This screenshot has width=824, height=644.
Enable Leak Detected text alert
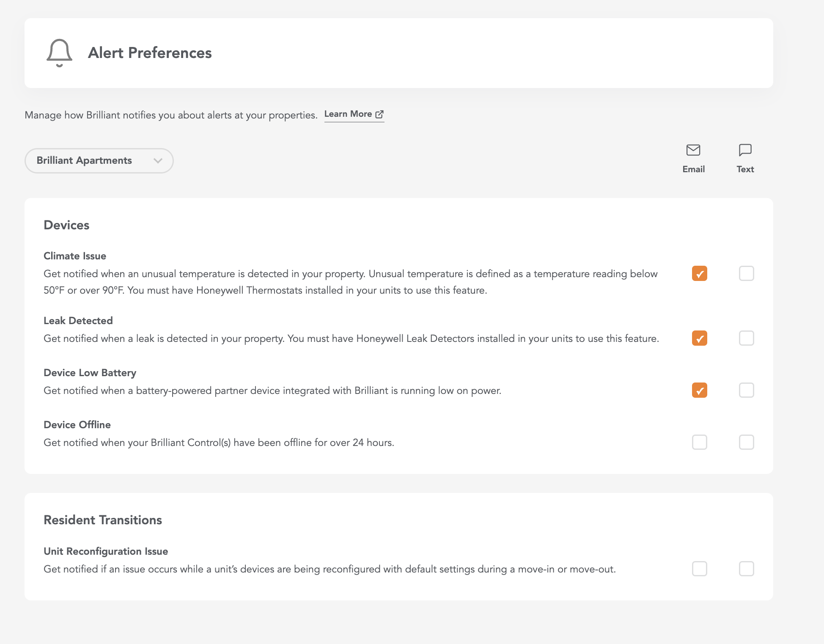pyautogui.click(x=746, y=338)
